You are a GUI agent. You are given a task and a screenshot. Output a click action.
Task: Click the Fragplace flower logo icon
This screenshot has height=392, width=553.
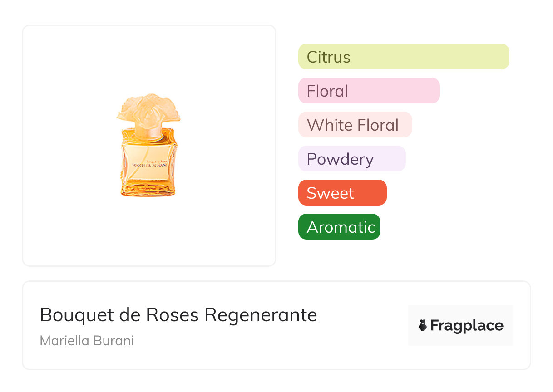(x=423, y=325)
